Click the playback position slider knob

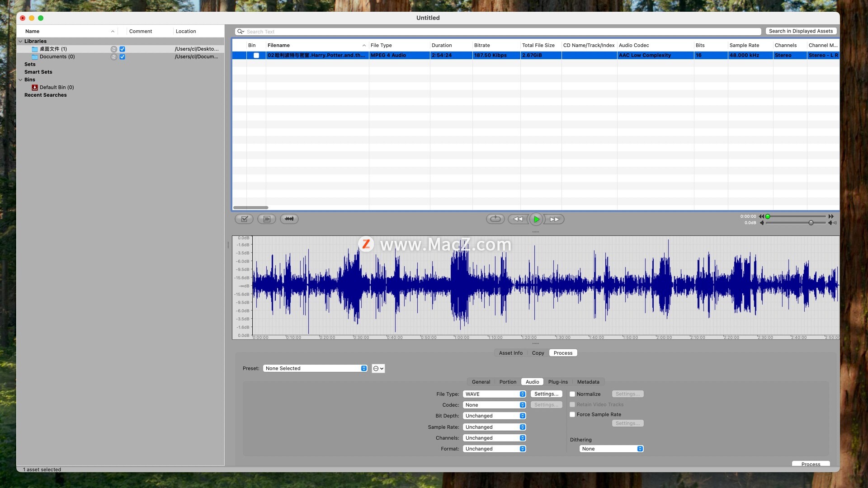click(767, 217)
